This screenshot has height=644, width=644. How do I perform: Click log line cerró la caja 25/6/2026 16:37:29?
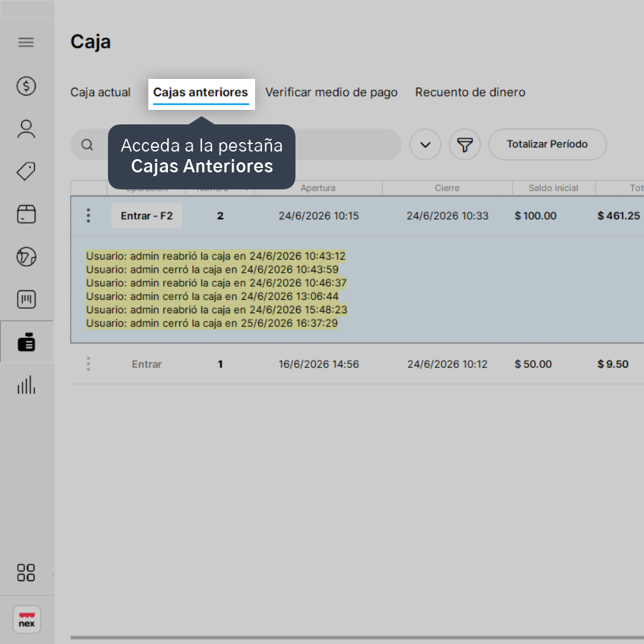pyautogui.click(x=212, y=323)
